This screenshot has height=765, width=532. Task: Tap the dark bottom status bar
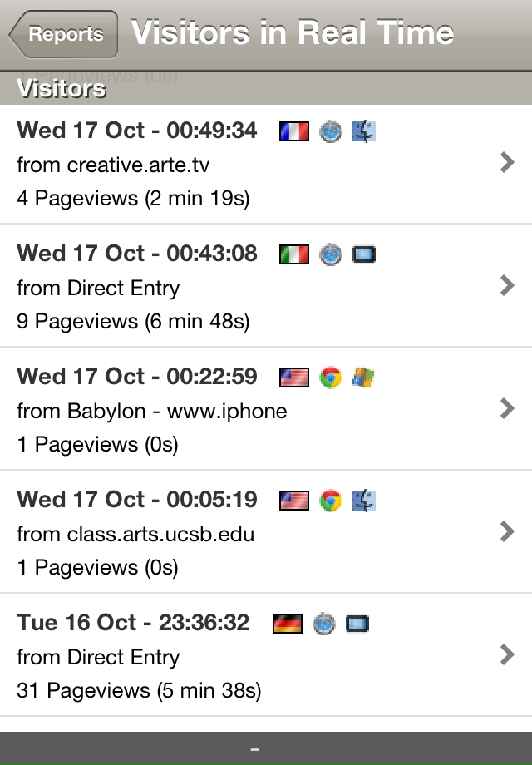coord(266,748)
